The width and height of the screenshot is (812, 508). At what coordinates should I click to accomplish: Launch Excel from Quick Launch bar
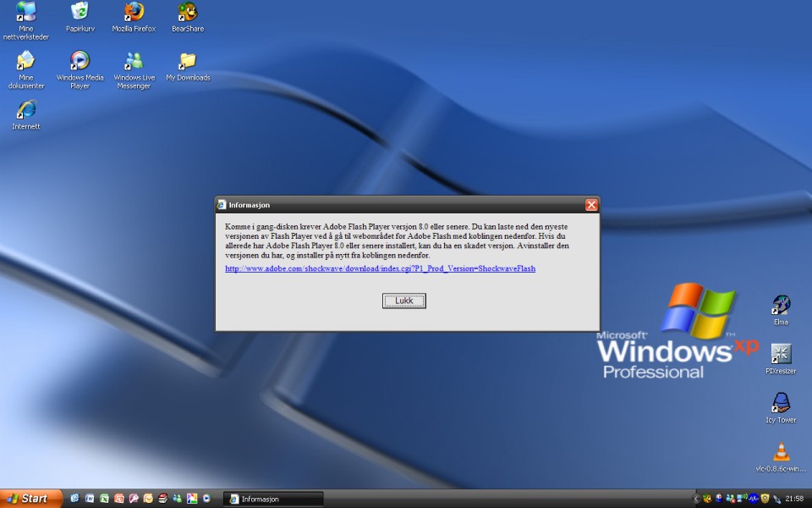104,498
